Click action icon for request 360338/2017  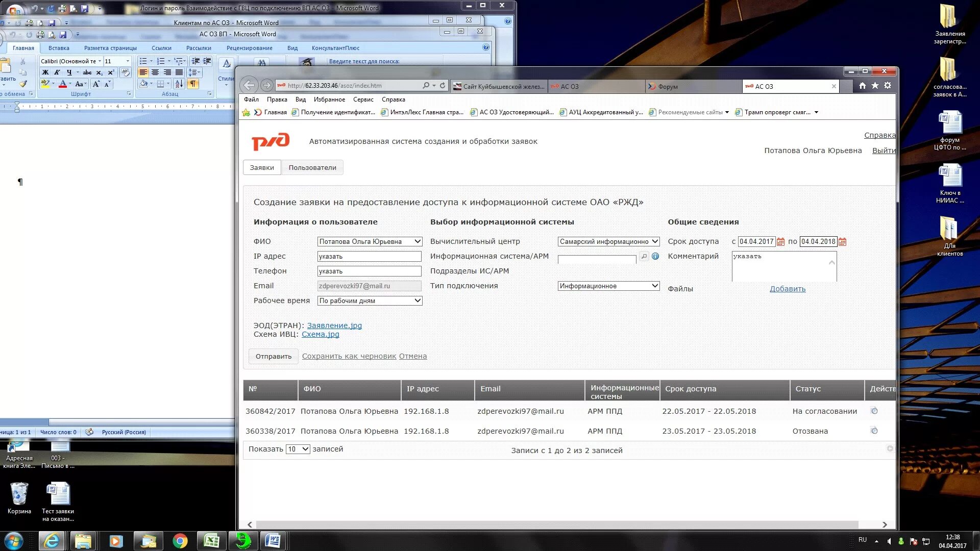pyautogui.click(x=874, y=431)
